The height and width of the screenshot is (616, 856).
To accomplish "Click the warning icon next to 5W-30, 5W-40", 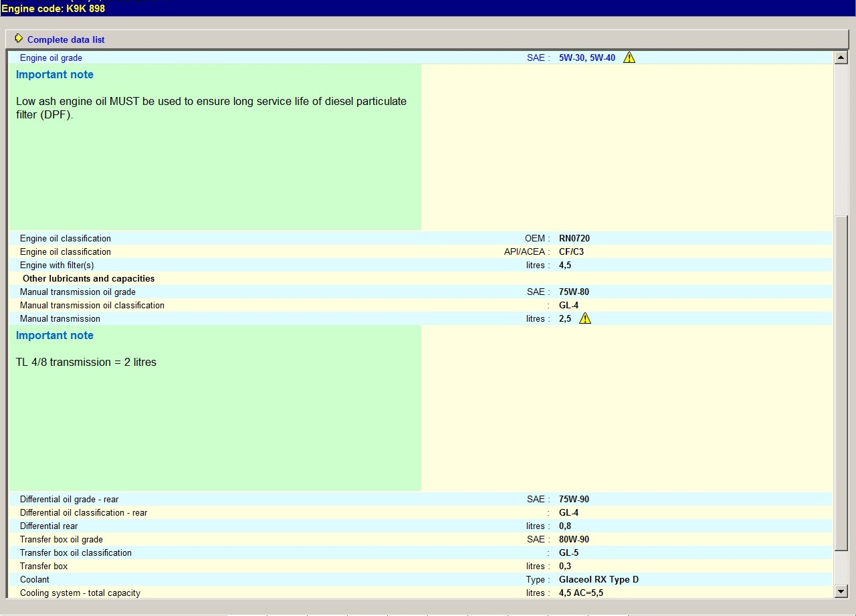I will pyautogui.click(x=629, y=58).
